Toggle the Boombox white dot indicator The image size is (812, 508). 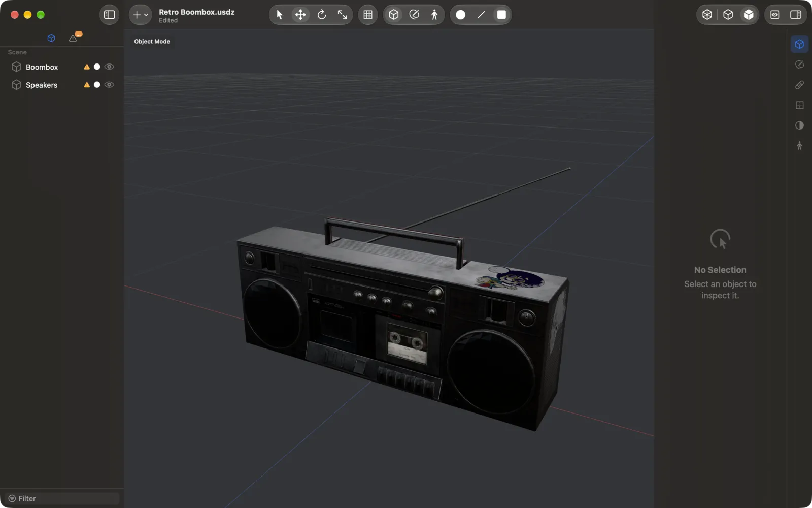(x=97, y=67)
